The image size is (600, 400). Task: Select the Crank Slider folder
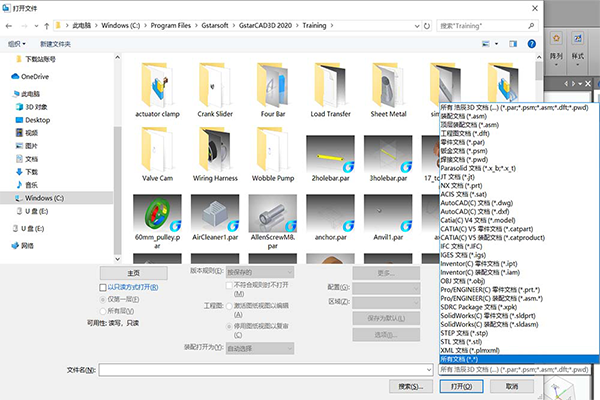(215, 90)
